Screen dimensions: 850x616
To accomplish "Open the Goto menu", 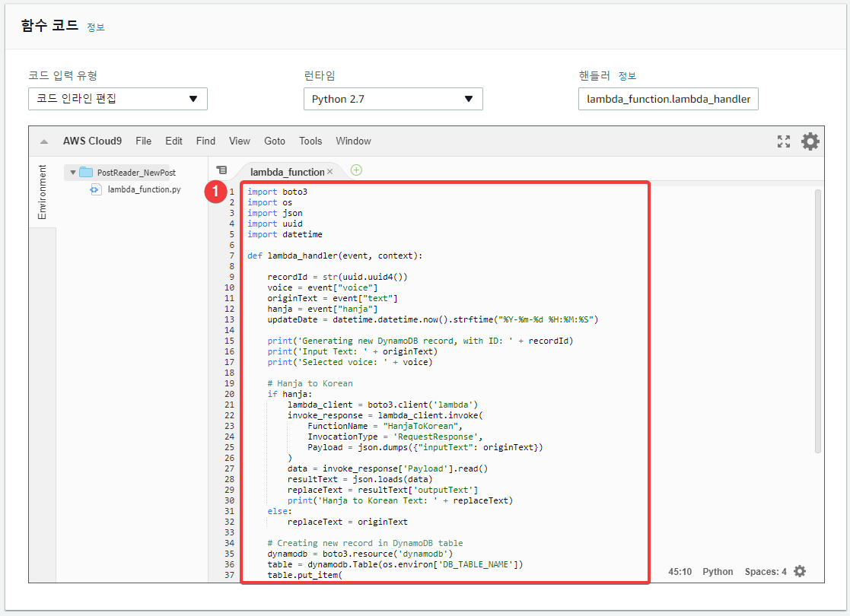I will pos(274,141).
